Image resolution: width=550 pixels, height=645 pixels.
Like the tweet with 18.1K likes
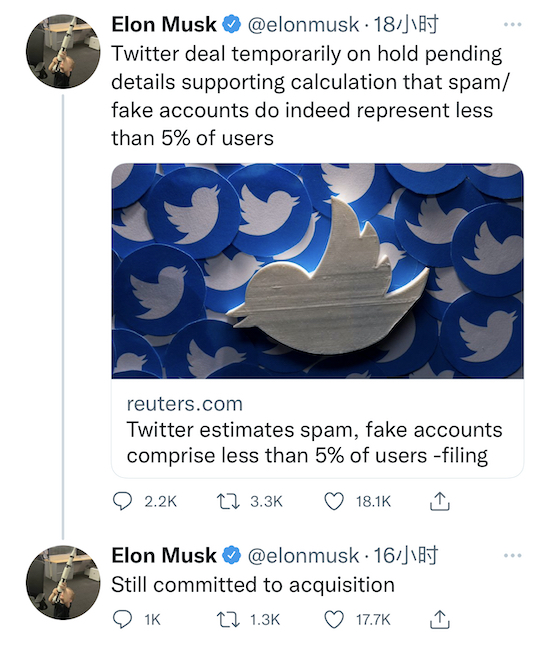tap(334, 501)
